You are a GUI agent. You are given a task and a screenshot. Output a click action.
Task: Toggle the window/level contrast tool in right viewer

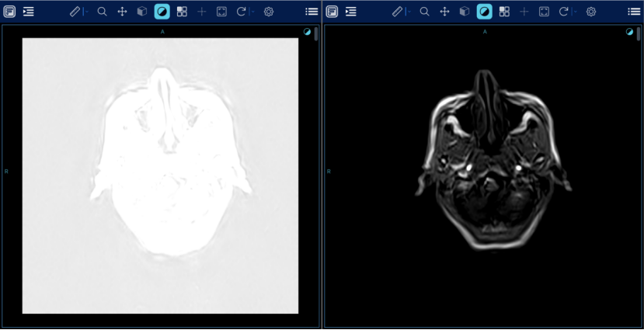point(484,12)
